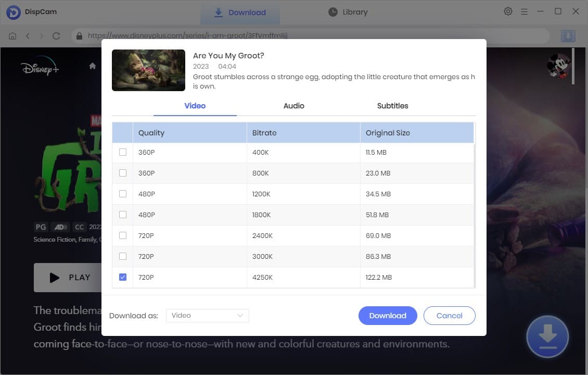Click the Are You My Groot episode thumbnail
This screenshot has height=375, width=588.
pos(148,70)
